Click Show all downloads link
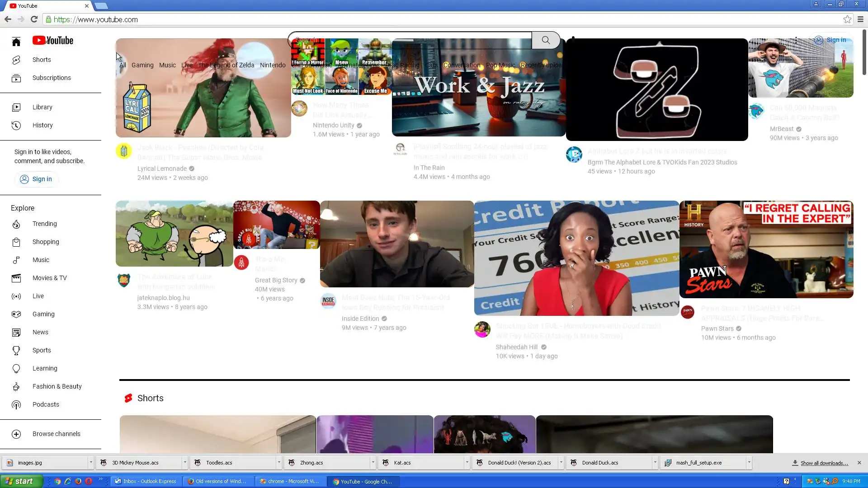The width and height of the screenshot is (868, 488). [824, 463]
